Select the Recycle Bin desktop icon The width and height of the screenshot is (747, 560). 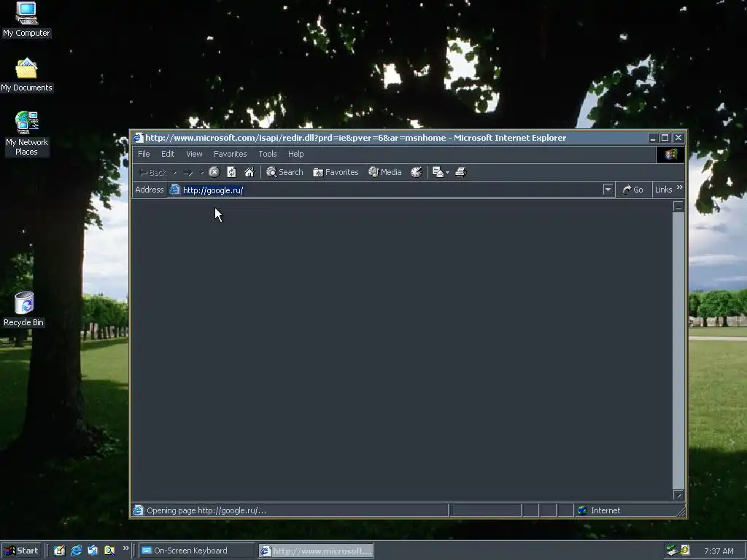(x=24, y=309)
